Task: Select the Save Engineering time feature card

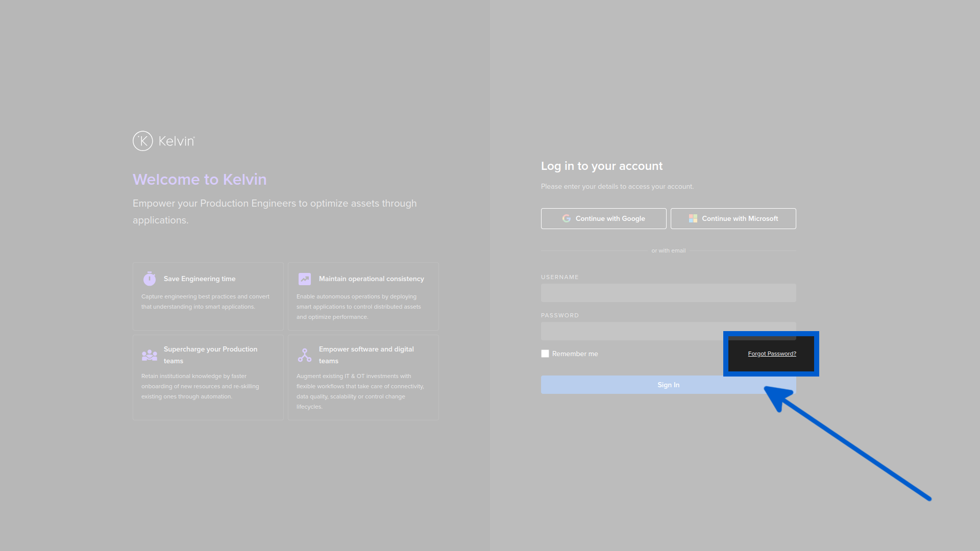Action: click(x=208, y=296)
